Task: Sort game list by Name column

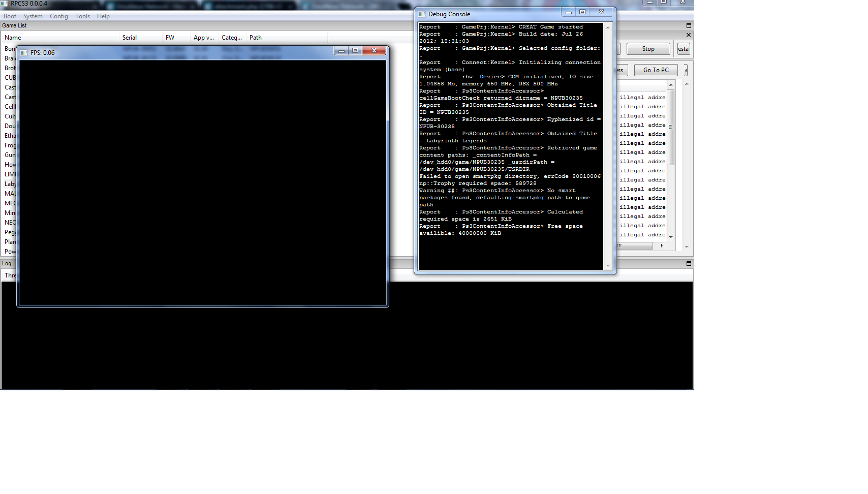Action: pos(60,38)
